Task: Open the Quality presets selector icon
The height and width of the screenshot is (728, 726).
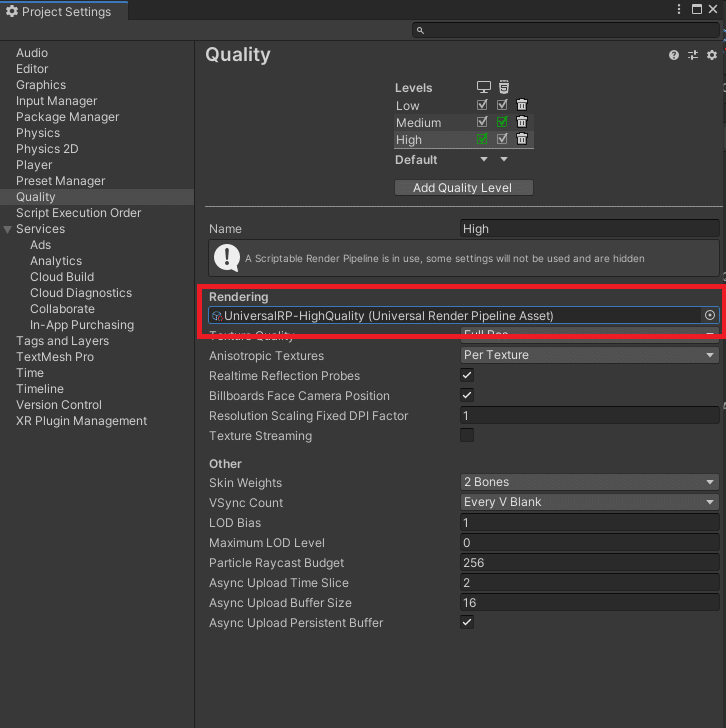Action: click(x=692, y=56)
